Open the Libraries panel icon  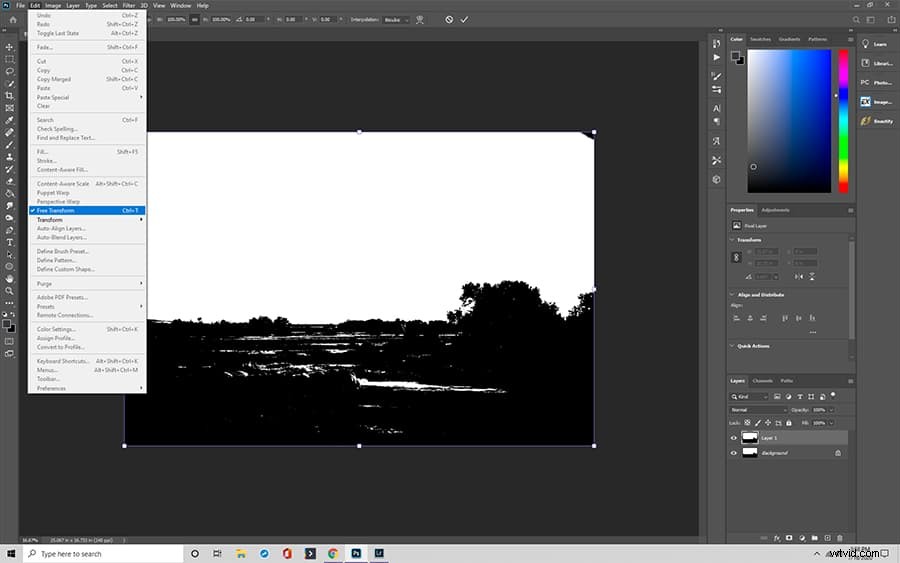pos(866,63)
